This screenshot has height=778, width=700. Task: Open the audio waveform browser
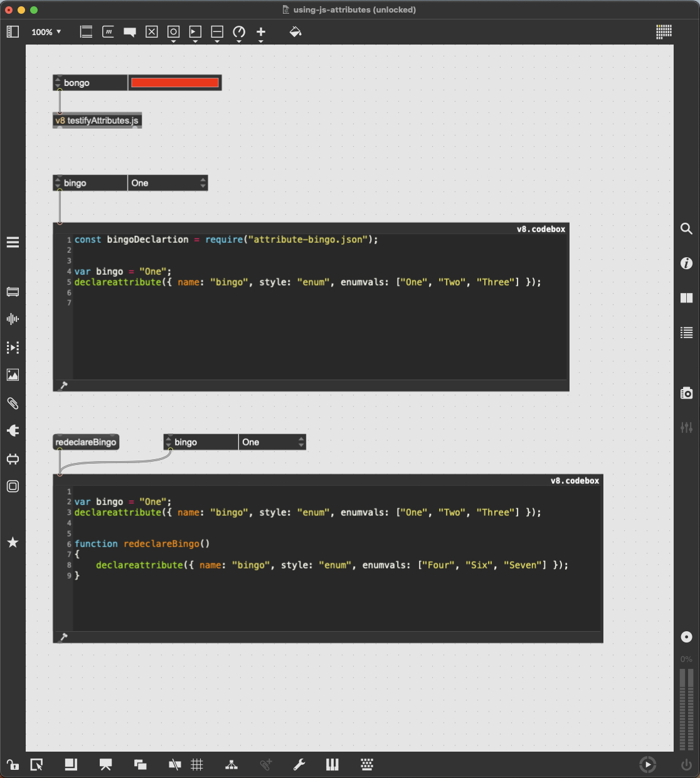click(13, 319)
